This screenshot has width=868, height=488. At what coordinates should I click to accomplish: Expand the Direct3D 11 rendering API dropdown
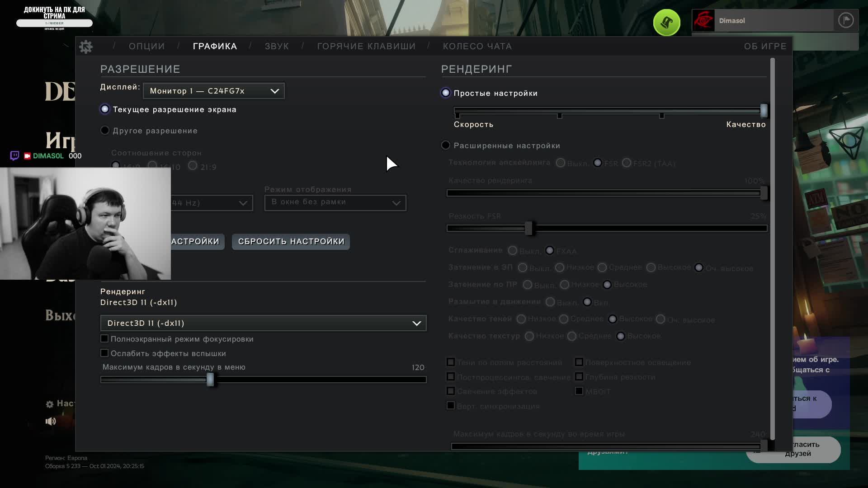pos(263,323)
